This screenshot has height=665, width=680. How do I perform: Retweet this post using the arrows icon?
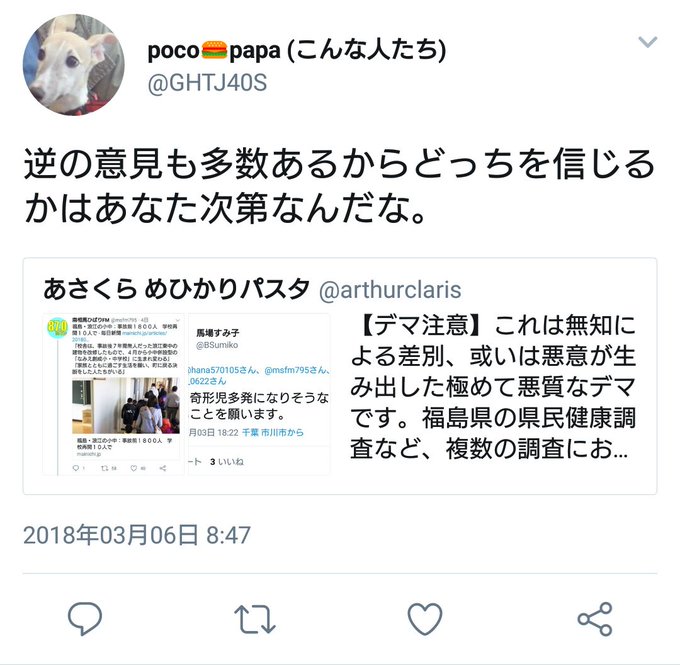coord(255,619)
